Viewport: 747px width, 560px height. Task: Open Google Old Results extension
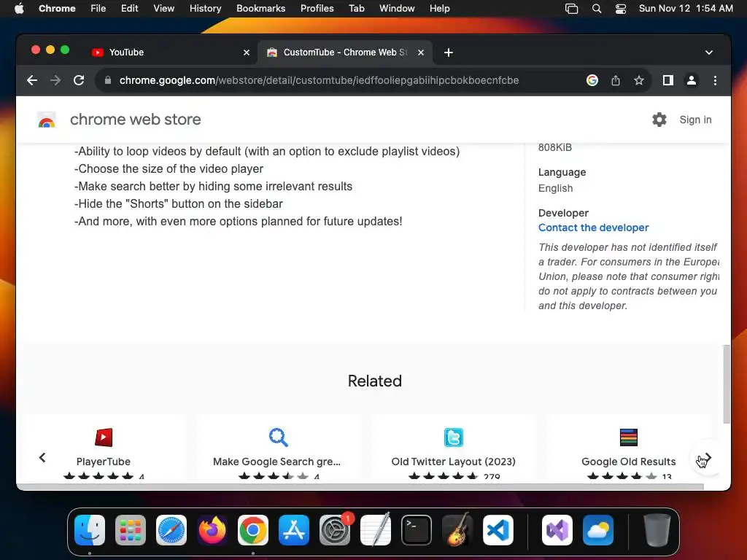[628, 448]
